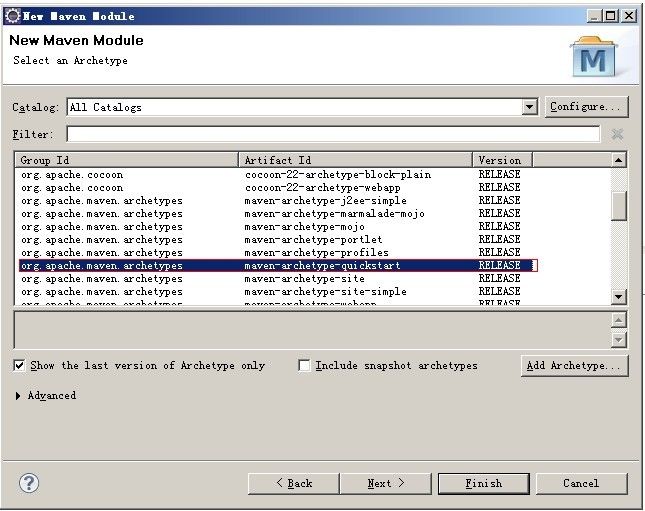
Task: Click archetype list scroll down arrow
Action: [x=618, y=297]
